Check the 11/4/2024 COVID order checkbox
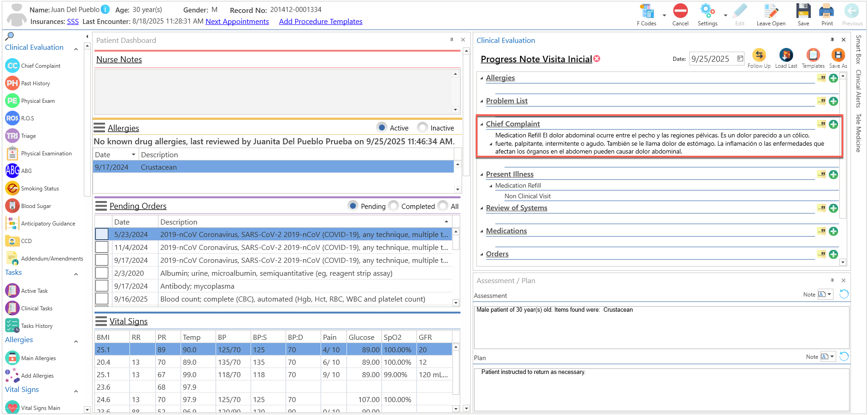868x415 pixels. click(102, 247)
